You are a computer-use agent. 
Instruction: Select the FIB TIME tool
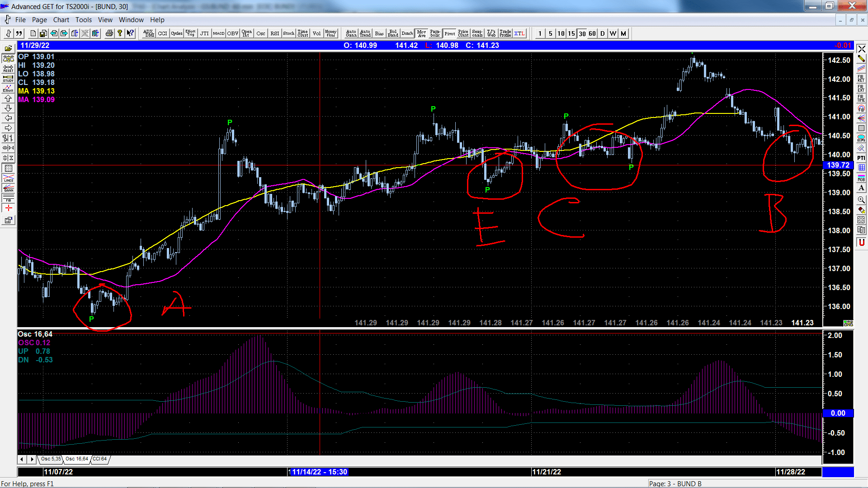[861, 98]
